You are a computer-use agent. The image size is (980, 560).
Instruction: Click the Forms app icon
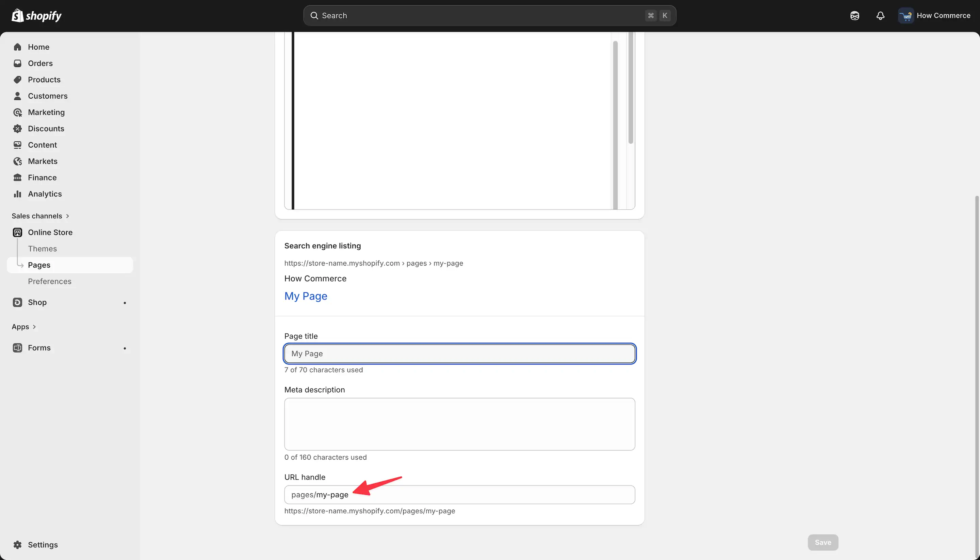17,348
